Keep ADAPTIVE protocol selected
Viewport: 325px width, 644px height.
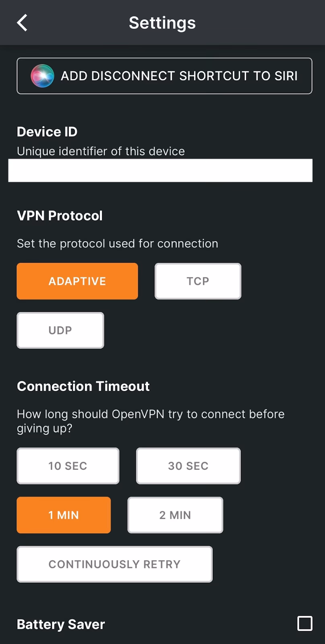[77, 281]
